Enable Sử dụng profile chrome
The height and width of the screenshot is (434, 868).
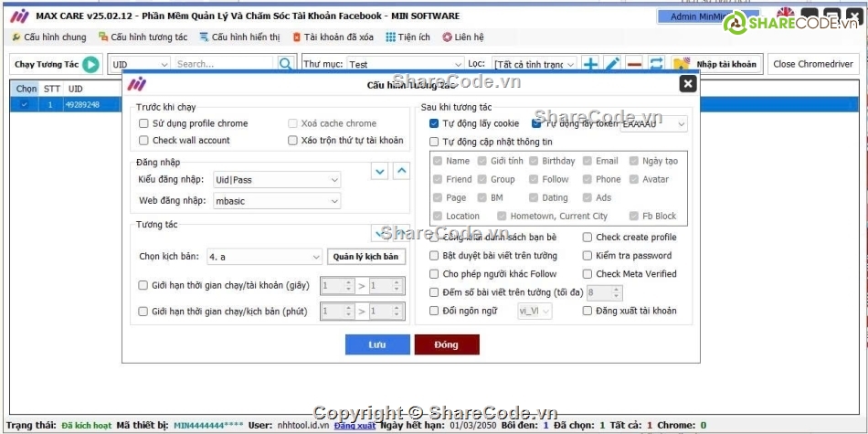pyautogui.click(x=144, y=123)
